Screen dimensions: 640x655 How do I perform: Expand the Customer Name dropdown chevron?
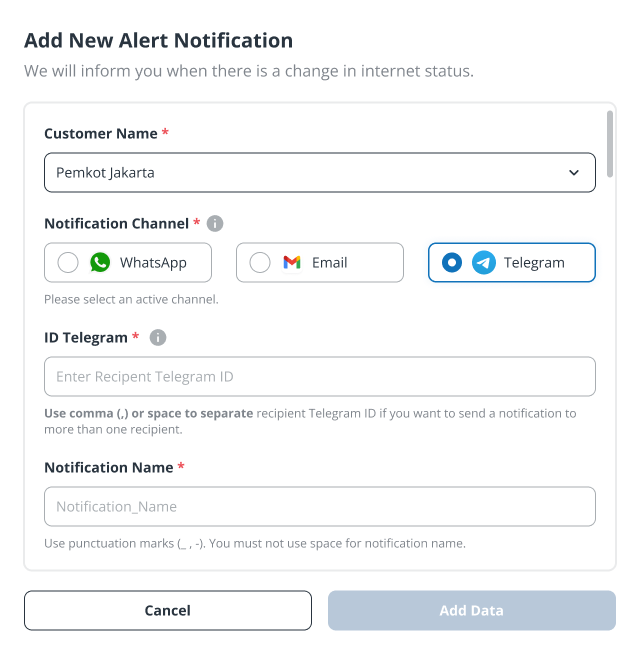[x=574, y=173]
